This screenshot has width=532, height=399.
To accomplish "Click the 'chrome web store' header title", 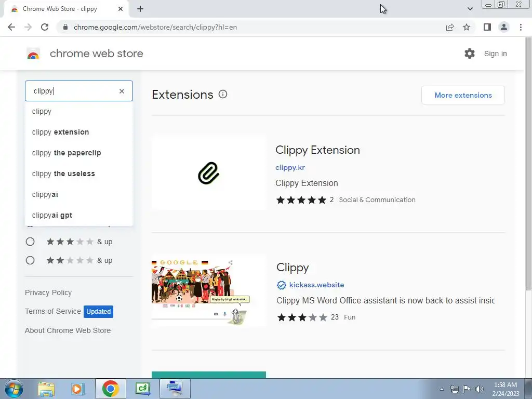I will pos(96,54).
